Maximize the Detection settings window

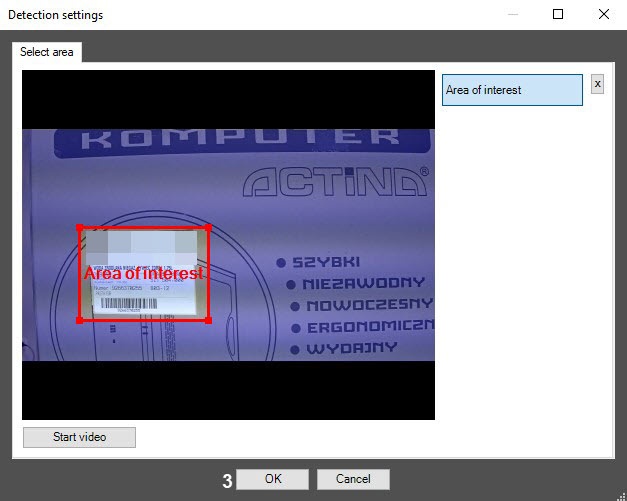(558, 14)
